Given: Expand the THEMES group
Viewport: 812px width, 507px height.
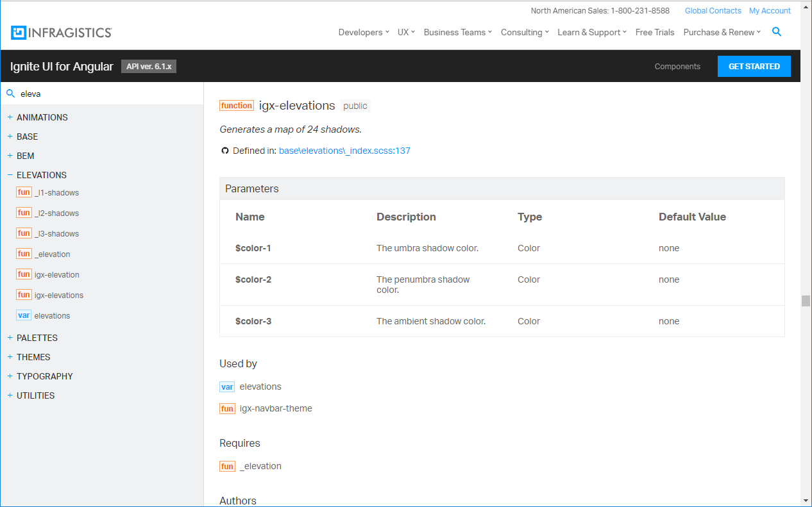Looking at the screenshot, I should 10,357.
